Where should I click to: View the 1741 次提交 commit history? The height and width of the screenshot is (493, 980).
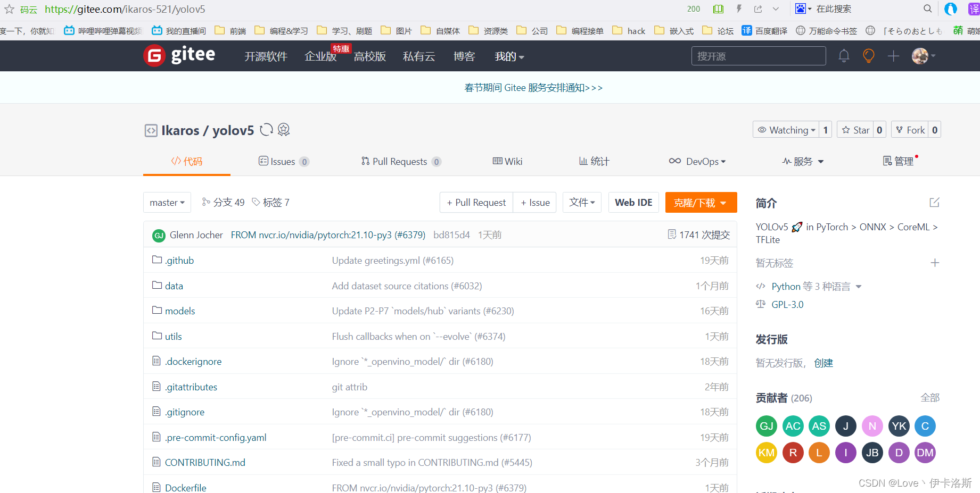[699, 235]
